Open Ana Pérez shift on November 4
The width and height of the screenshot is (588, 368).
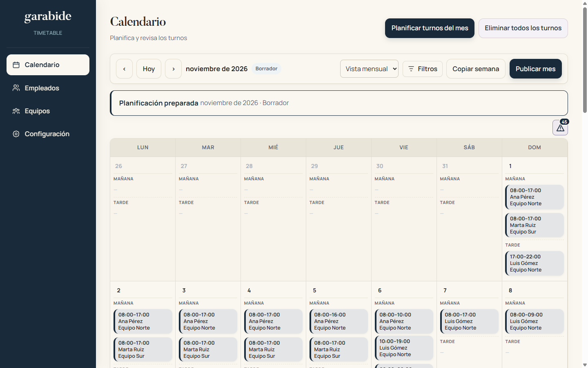click(x=274, y=321)
